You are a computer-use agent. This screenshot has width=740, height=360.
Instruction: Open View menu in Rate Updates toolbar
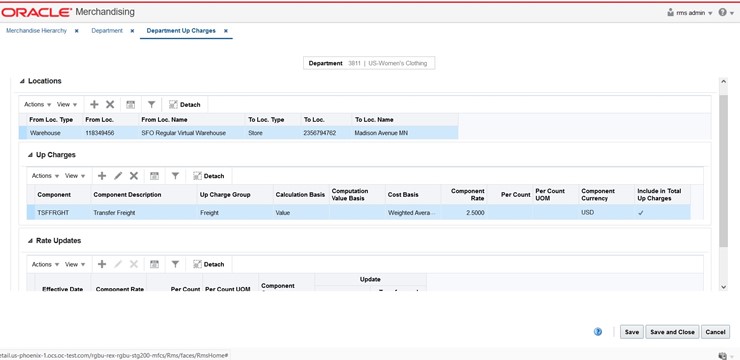pyautogui.click(x=75, y=264)
